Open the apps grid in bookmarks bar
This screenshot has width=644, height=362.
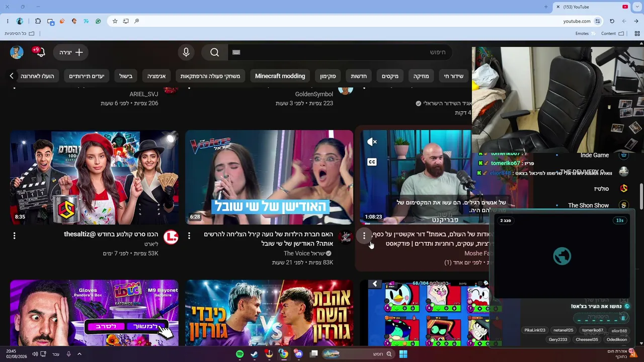[637, 34]
